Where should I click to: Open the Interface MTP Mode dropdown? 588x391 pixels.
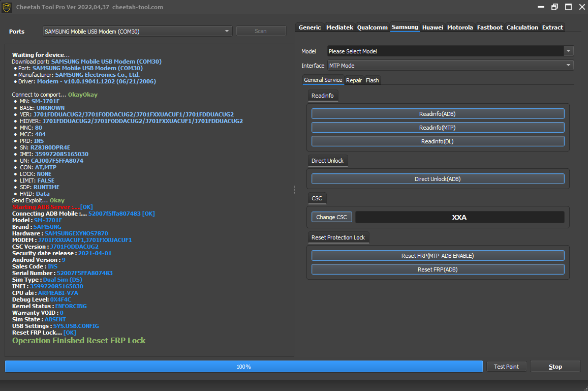point(451,65)
